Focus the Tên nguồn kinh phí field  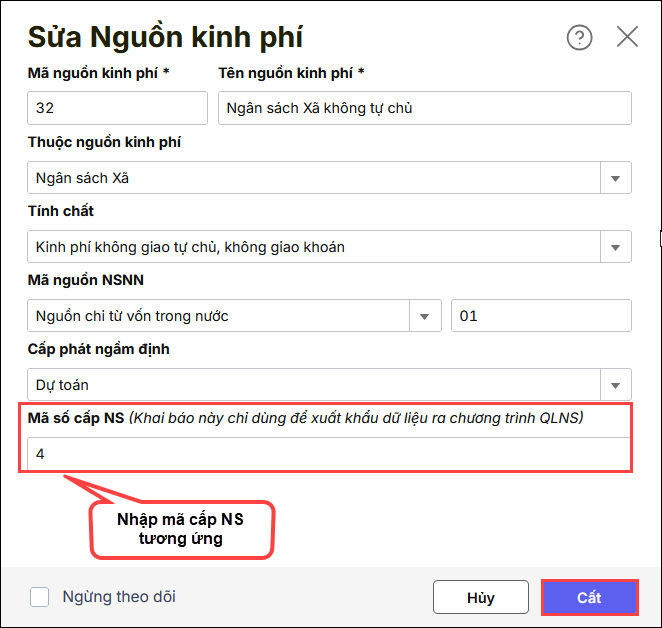point(424,108)
